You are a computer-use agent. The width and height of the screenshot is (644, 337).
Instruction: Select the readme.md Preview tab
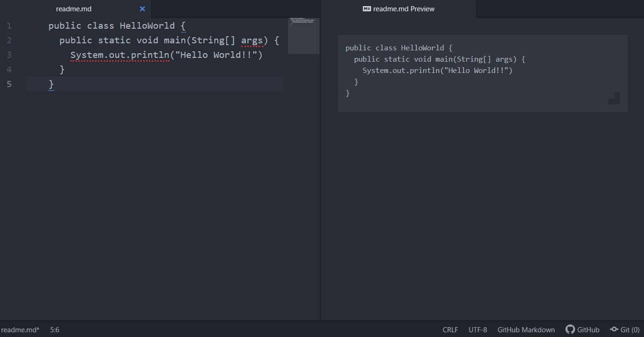(399, 9)
